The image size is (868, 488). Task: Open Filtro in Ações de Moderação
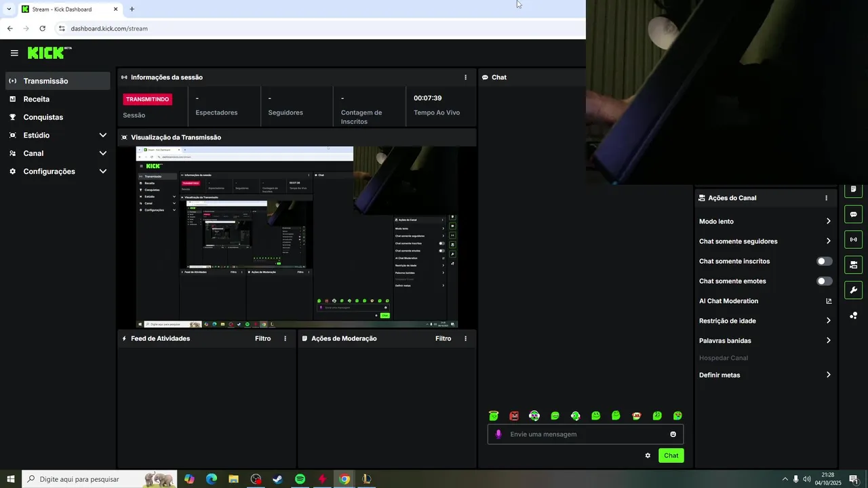tap(443, 338)
